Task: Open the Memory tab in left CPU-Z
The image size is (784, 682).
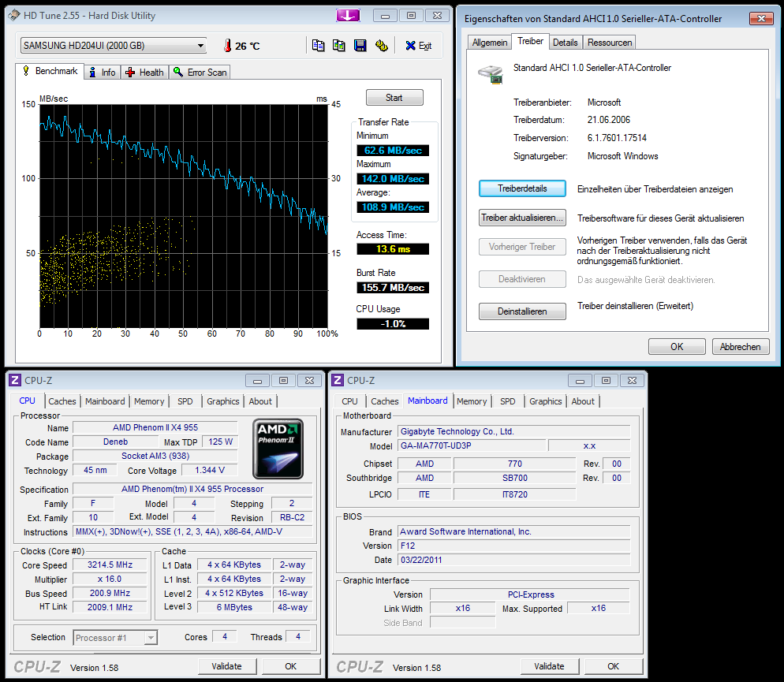Action: coord(149,401)
